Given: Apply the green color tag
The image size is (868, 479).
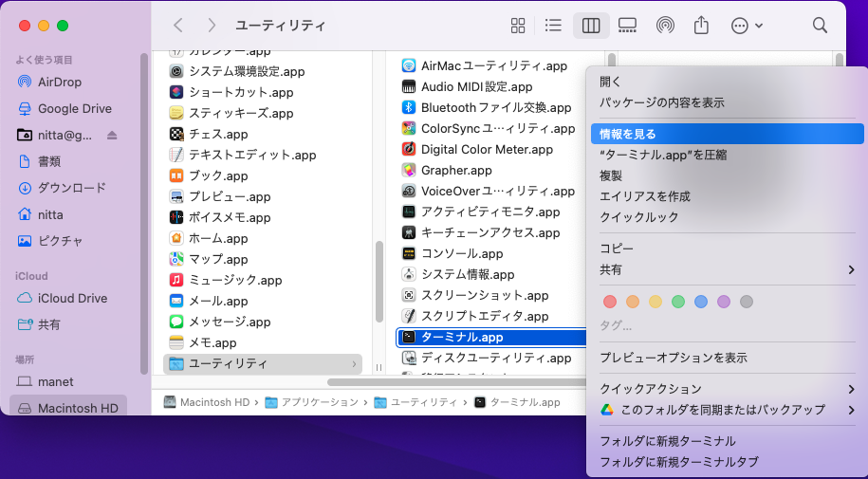Looking at the screenshot, I should (x=678, y=302).
